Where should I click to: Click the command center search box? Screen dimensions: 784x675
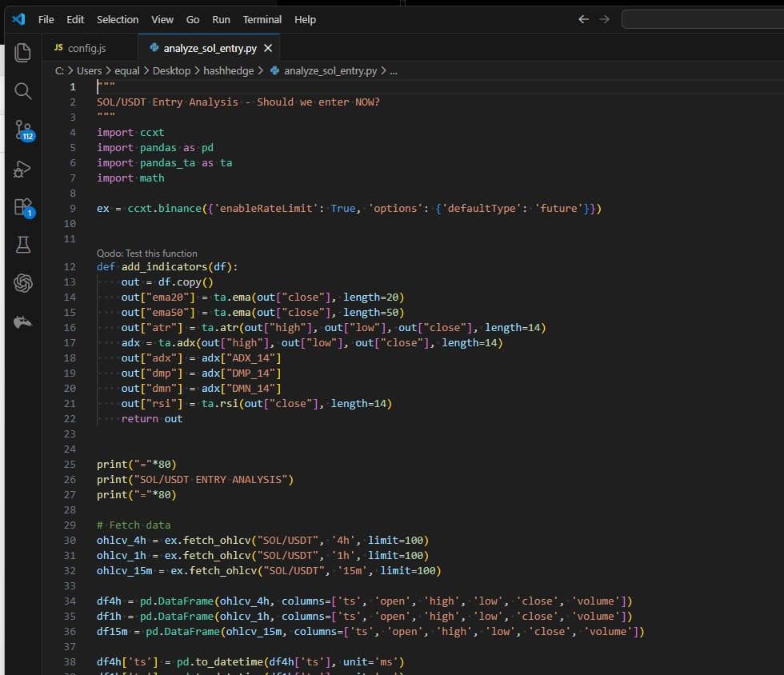(x=703, y=19)
